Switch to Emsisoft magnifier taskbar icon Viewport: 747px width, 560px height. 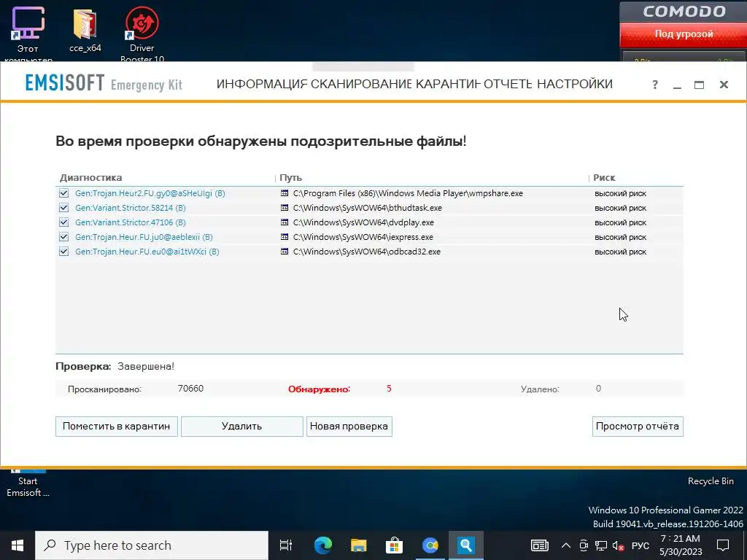click(465, 545)
